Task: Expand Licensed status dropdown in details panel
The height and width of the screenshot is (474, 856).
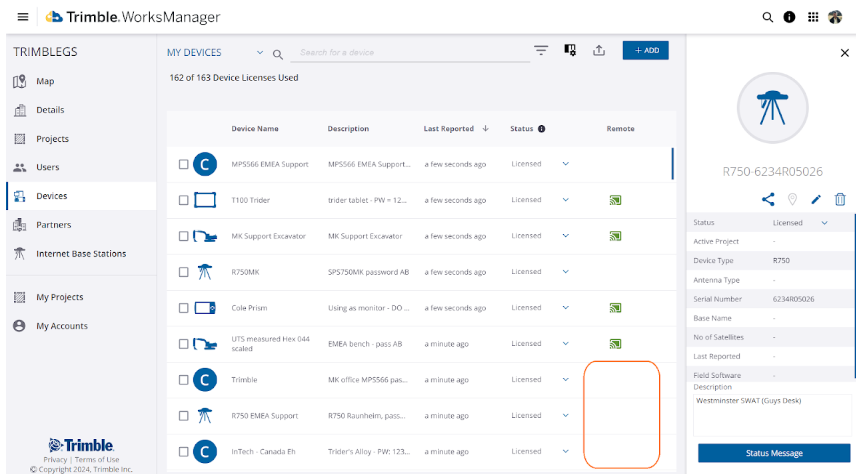Action: (824, 223)
